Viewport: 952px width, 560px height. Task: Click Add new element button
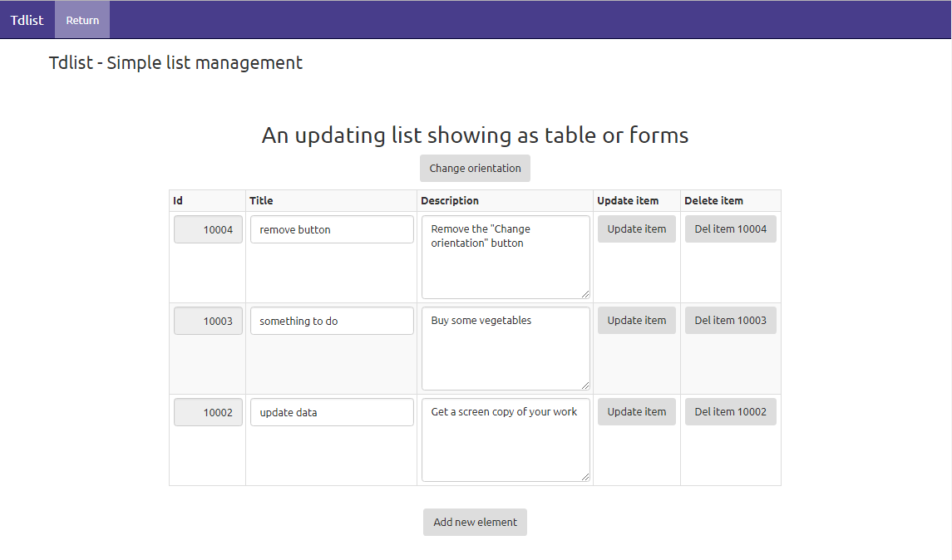tap(475, 523)
